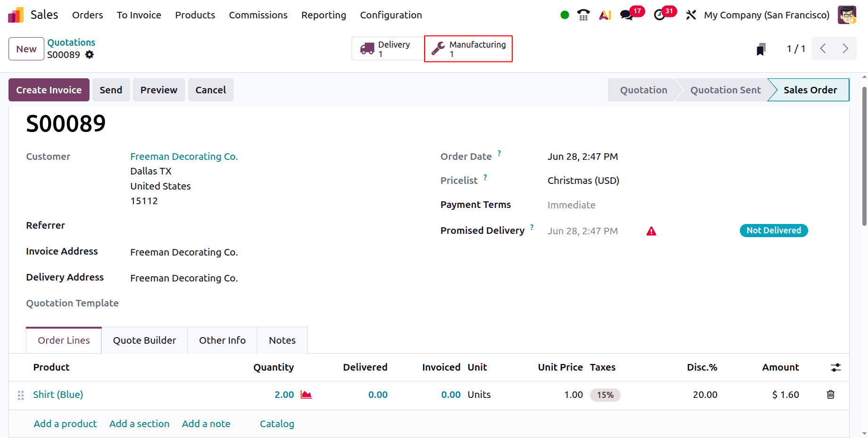Click the Quotations breadcrumb link
868x438 pixels.
pyautogui.click(x=71, y=42)
